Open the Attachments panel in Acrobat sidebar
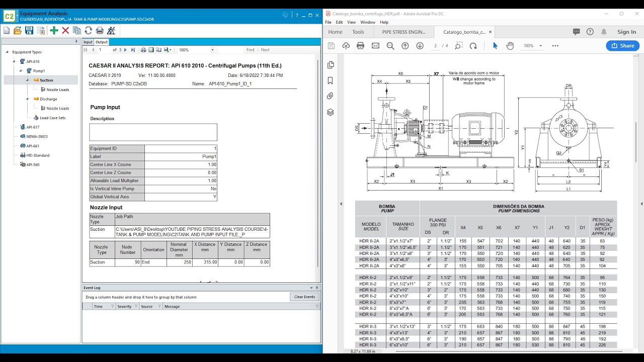Image resolution: width=644 pixels, height=362 pixels. tap(331, 96)
